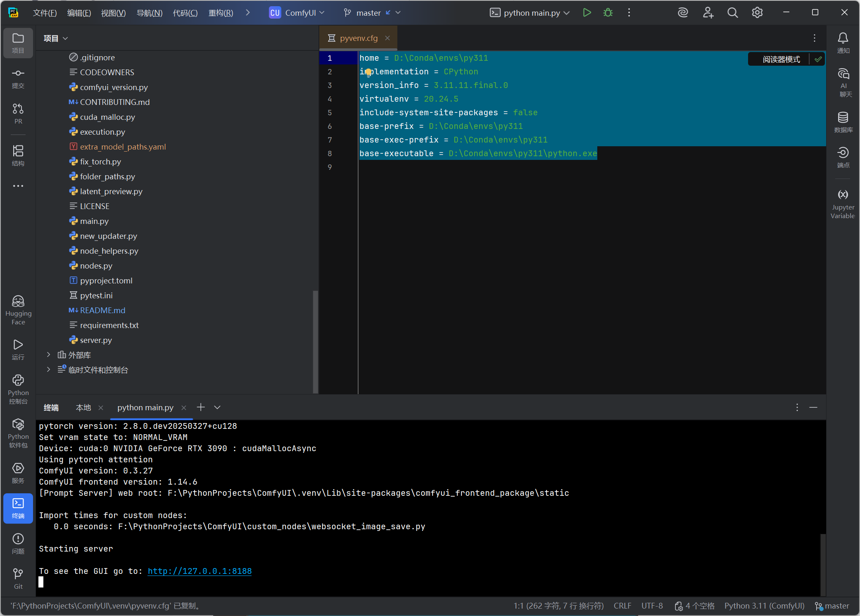This screenshot has height=616, width=860.
Task: Open the run configuration dropdown
Action: [x=530, y=13]
